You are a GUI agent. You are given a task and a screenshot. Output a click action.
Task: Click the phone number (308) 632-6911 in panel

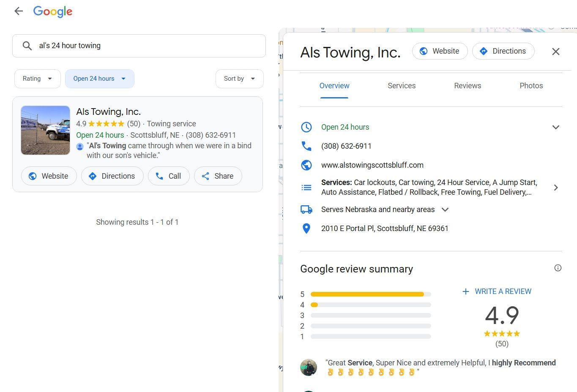346,146
